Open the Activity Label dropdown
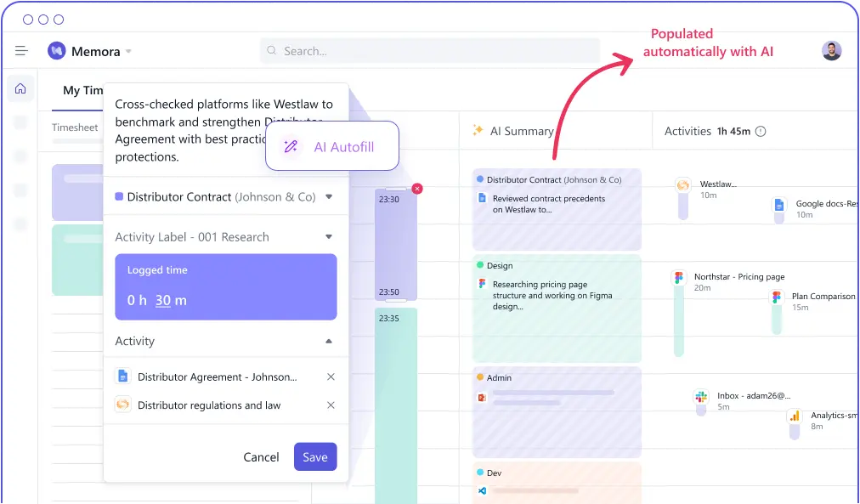 click(329, 237)
